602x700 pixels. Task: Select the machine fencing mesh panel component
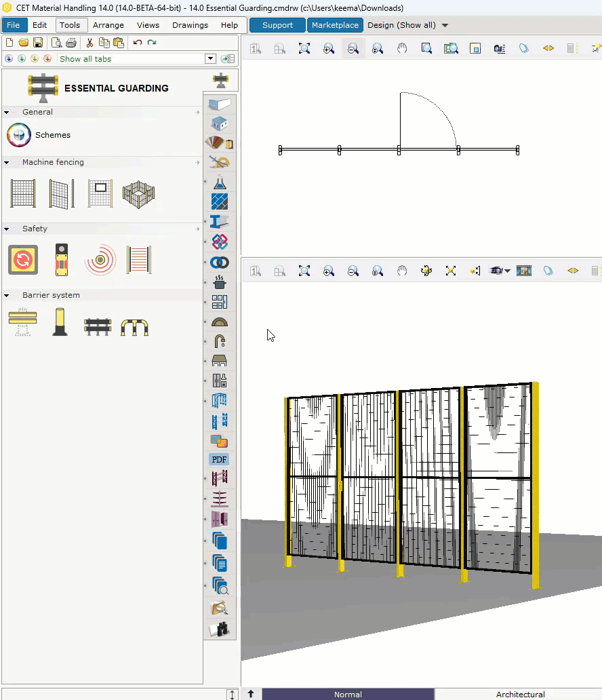23,193
